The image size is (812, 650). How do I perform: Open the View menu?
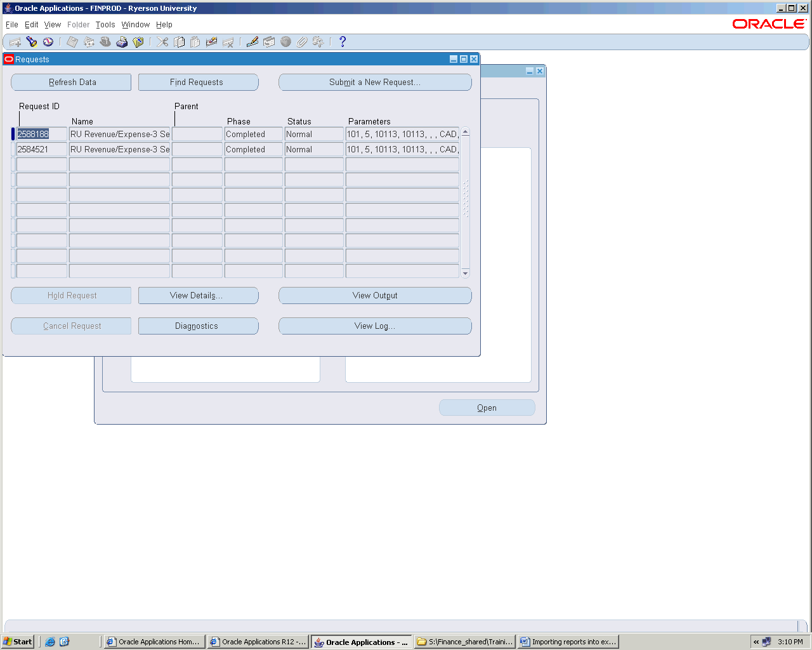(53, 25)
